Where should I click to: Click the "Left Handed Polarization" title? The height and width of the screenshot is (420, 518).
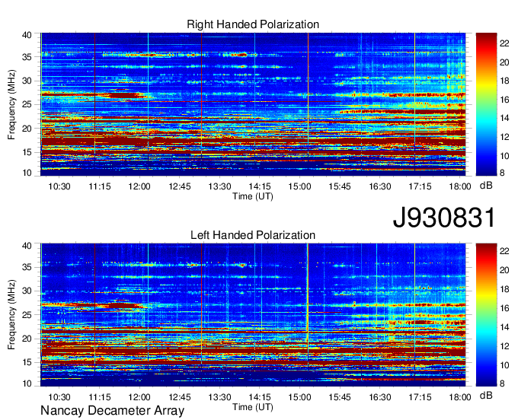(253, 235)
